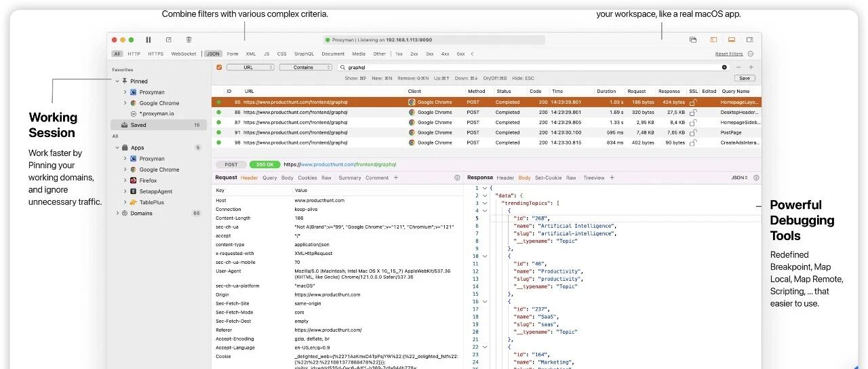Toggle the 4xx status code filter
The width and height of the screenshot is (868, 369).
(x=445, y=54)
